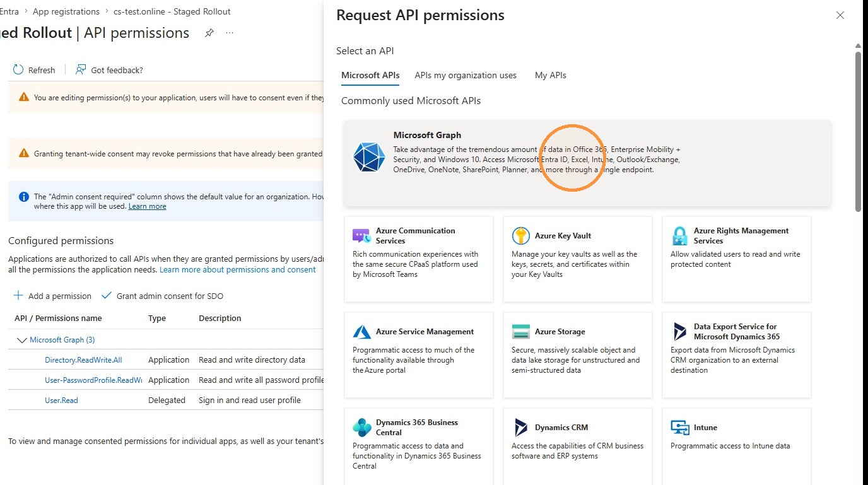This screenshot has height=485, width=868.
Task: Choose the Azure Service Management card title
Action: pyautogui.click(x=425, y=332)
